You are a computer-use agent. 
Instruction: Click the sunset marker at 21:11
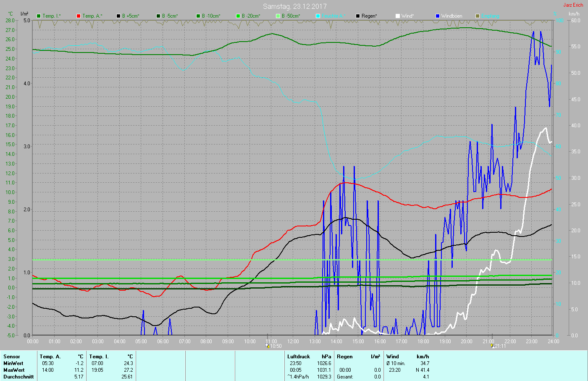tap(492, 346)
